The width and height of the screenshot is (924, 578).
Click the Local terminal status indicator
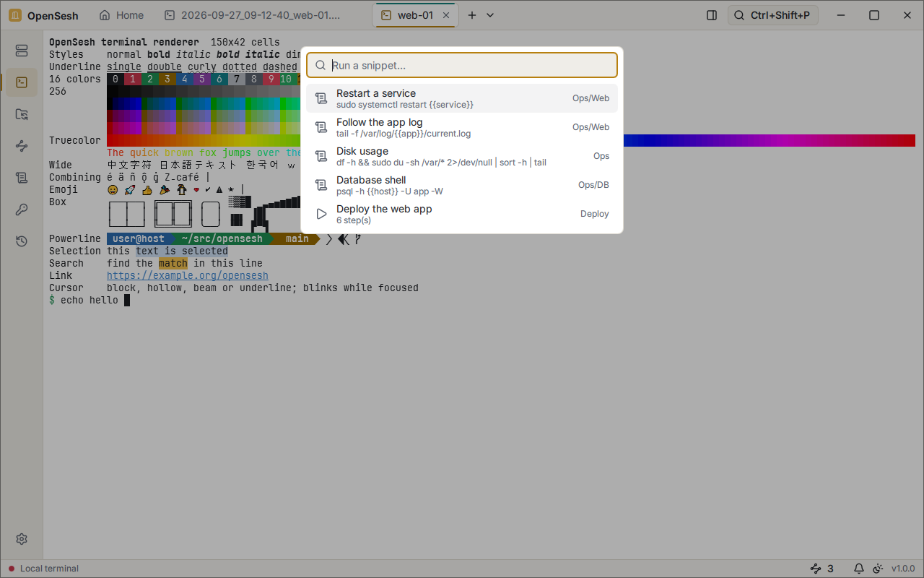(43, 569)
